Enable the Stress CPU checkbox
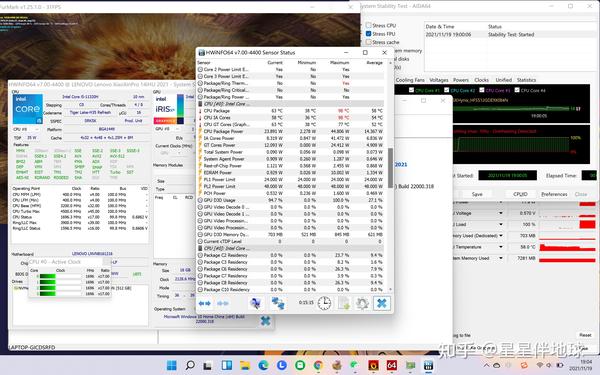The width and height of the screenshot is (600, 375). (368, 25)
